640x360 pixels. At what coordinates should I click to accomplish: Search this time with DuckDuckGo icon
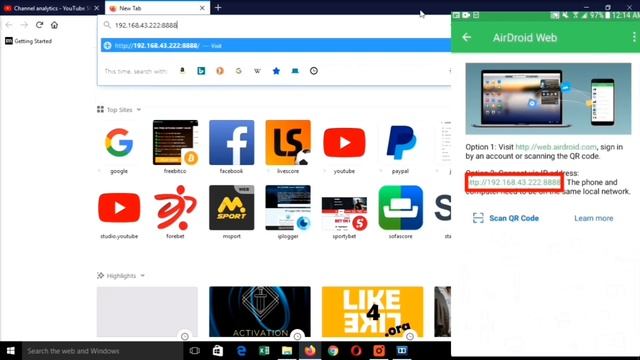pyautogui.click(x=220, y=71)
